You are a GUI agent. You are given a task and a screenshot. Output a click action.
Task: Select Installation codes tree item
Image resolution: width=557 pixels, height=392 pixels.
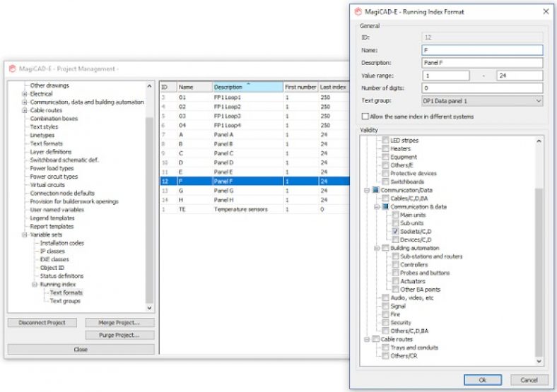point(61,243)
